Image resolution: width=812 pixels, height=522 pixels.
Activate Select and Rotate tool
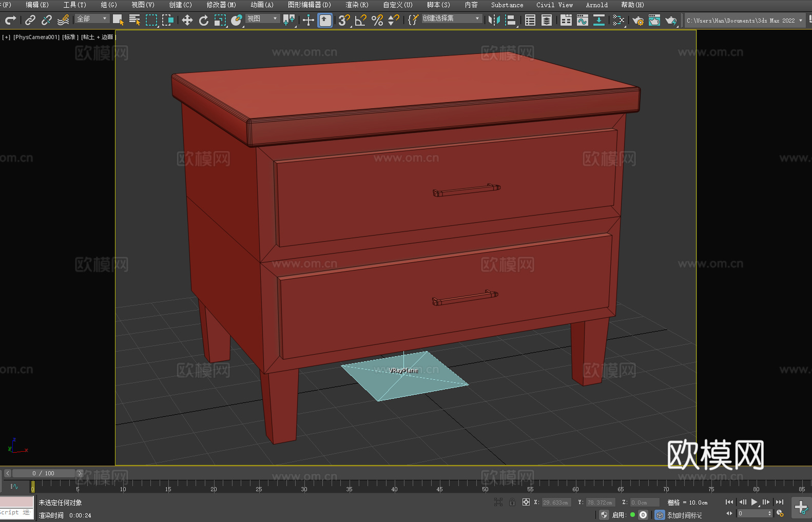tap(204, 20)
